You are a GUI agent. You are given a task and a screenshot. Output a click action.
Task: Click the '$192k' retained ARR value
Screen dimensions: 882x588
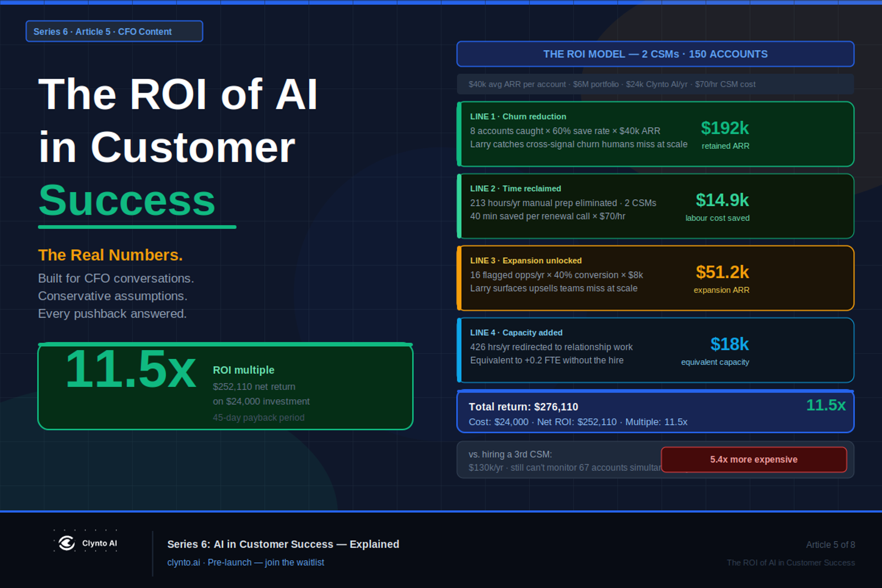(x=725, y=128)
